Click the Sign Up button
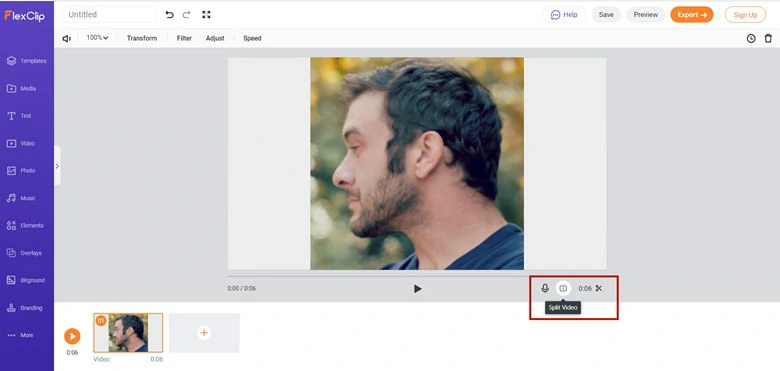This screenshot has height=371, width=780. click(745, 15)
